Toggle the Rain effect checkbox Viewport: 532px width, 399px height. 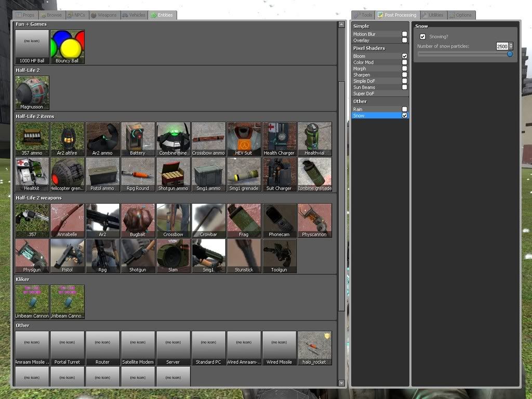point(404,109)
